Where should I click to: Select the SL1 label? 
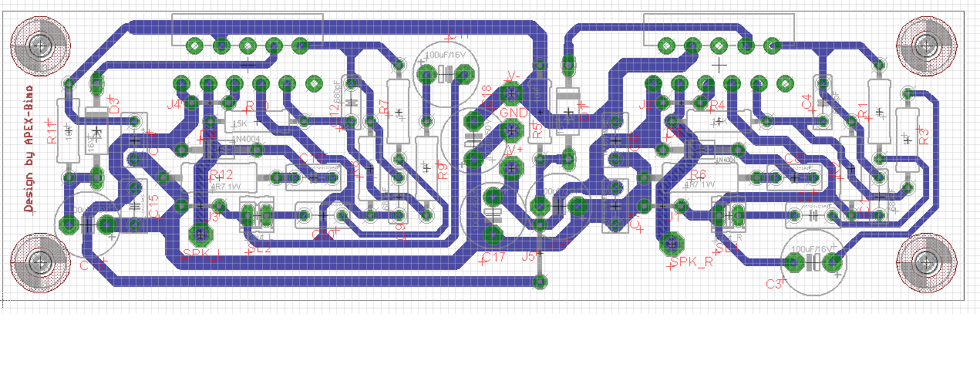coord(726,248)
